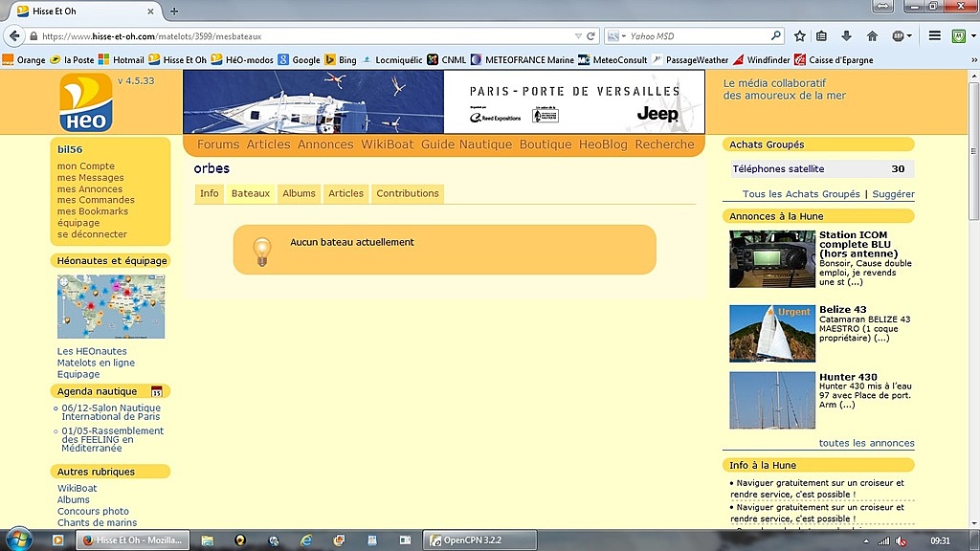
Task: Click the HEO site logo
Action: [86, 101]
